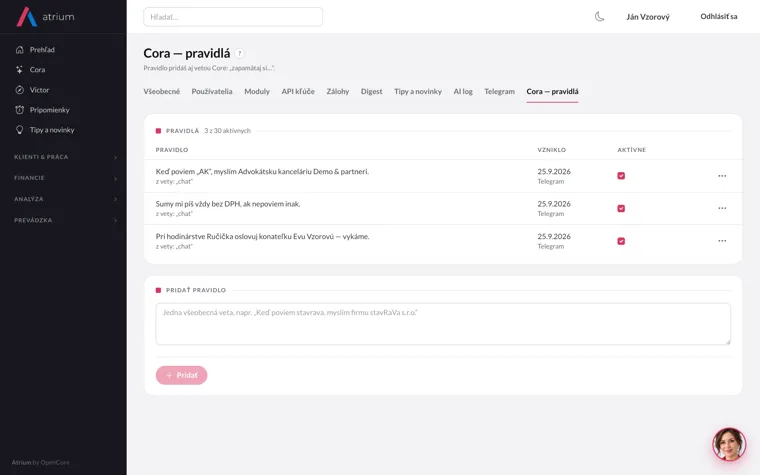Click the Aktívne column header

click(632, 150)
